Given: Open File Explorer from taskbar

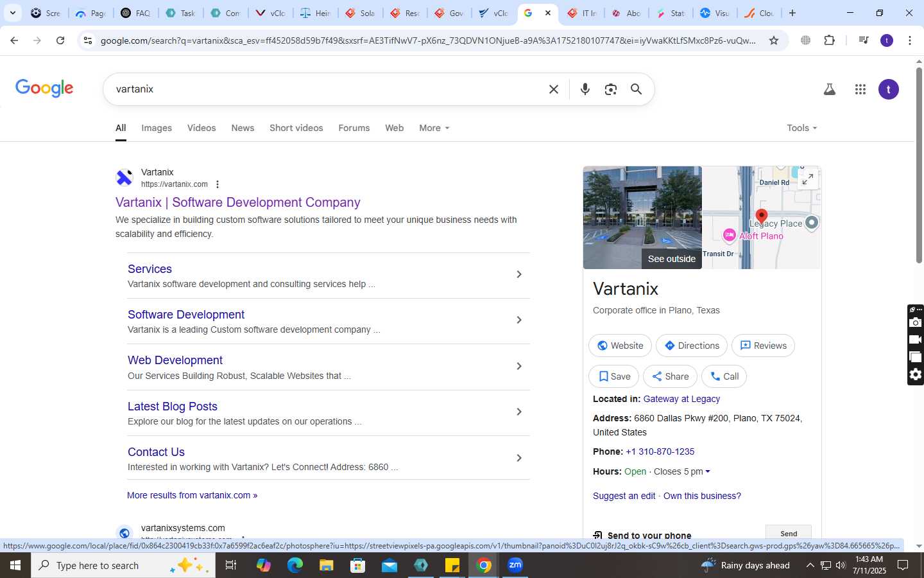Looking at the screenshot, I should [x=326, y=565].
